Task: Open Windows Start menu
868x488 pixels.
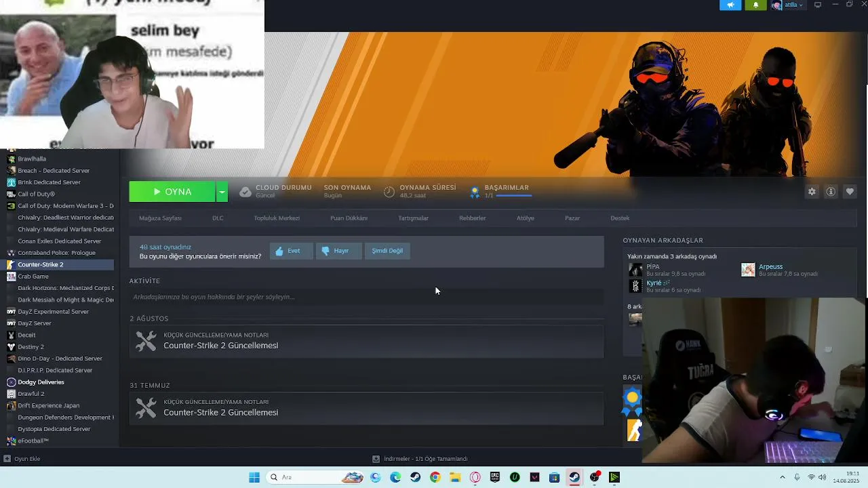Action: (254, 477)
